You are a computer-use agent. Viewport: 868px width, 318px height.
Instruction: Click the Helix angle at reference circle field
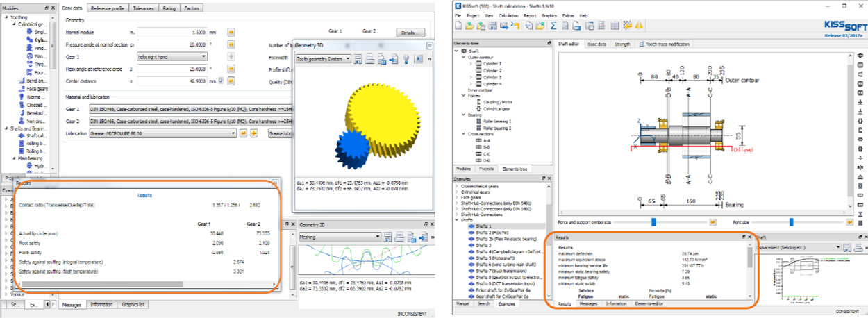click(x=172, y=69)
